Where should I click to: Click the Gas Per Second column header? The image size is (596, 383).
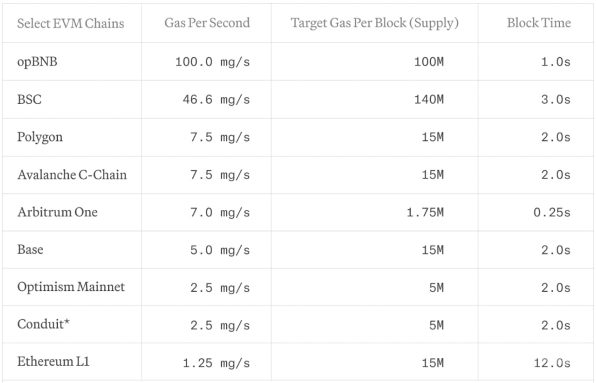[x=207, y=23]
